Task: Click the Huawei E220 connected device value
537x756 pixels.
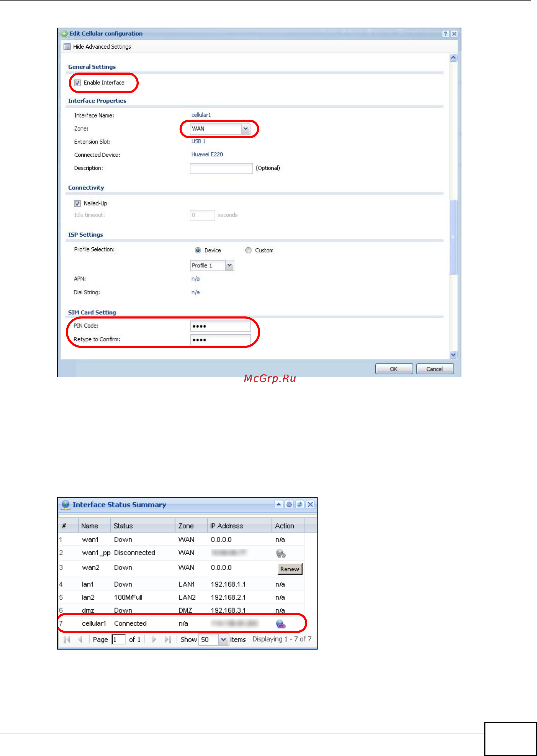Action: tap(207, 155)
